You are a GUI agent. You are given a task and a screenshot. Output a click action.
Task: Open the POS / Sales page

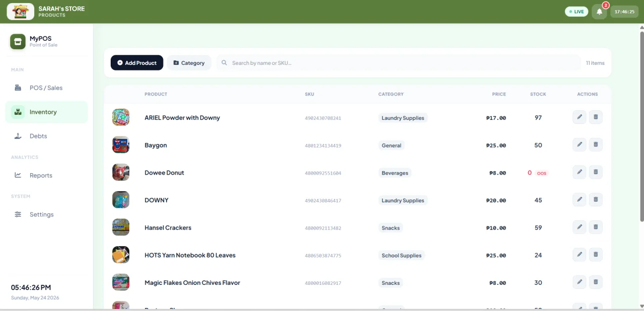[46, 88]
